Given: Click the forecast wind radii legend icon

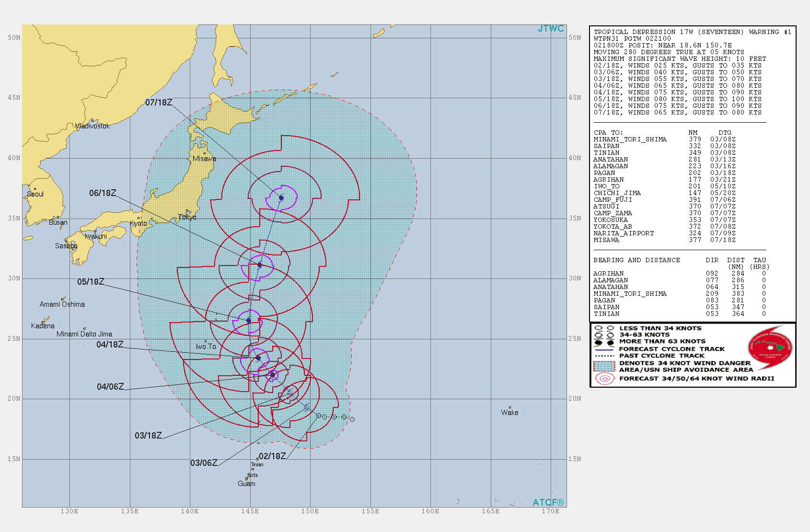Looking at the screenshot, I should point(604,379).
